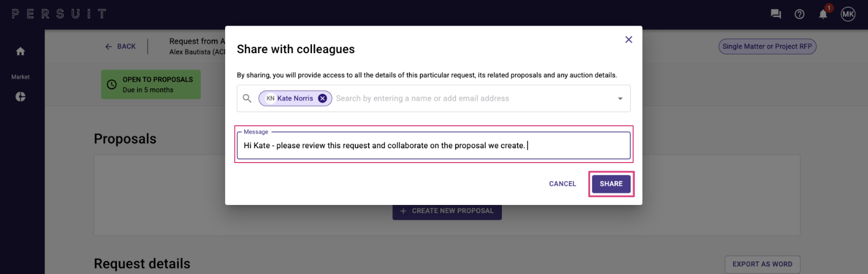The image size is (868, 274).
Task: Click Create New Proposal button
Action: (447, 211)
